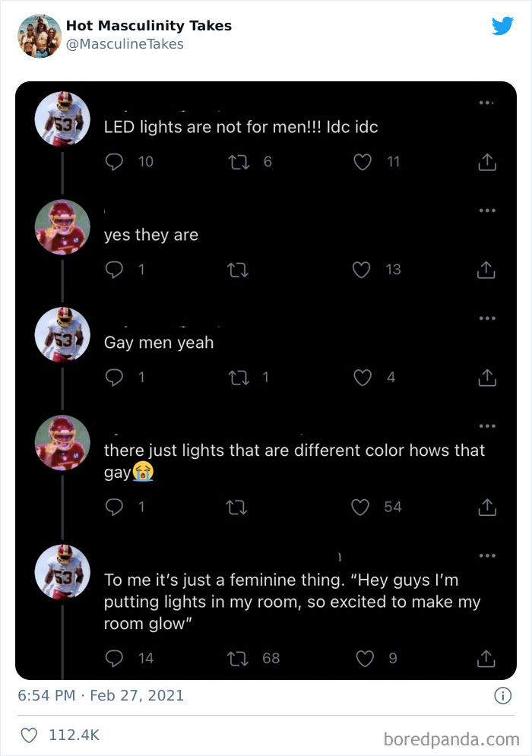Expand the three-dot menu on 'Gay men yeah'
Image resolution: width=532 pixels, height=756 pixels.
tap(486, 318)
